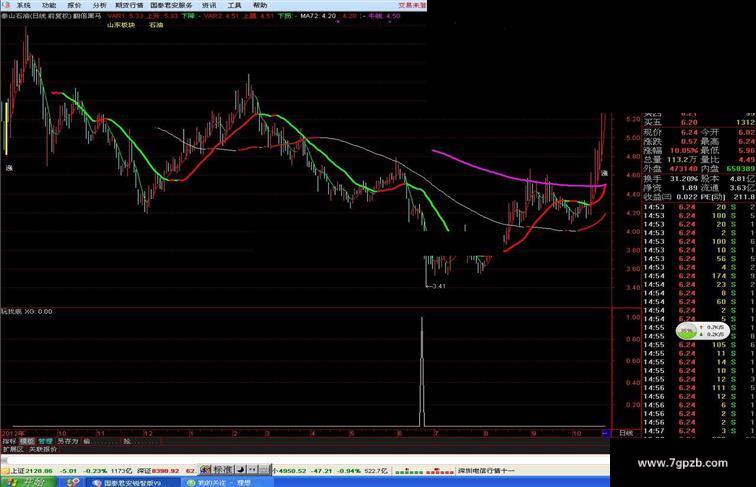This screenshot has height=487, width=756.
Task: Click the 标准 input mode button
Action: pos(223,469)
